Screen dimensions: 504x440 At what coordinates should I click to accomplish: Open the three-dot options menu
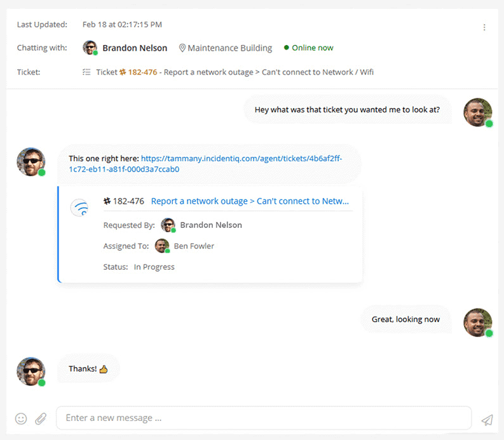click(x=484, y=27)
